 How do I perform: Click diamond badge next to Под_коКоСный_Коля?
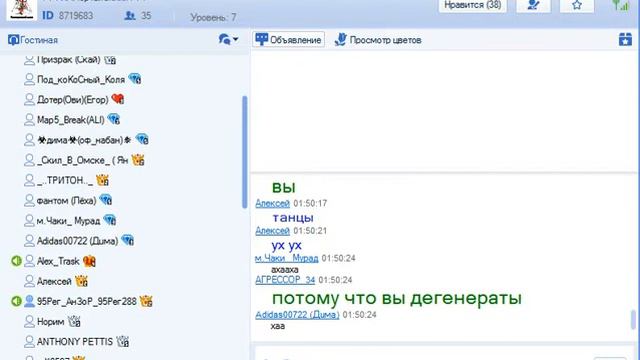(x=135, y=78)
